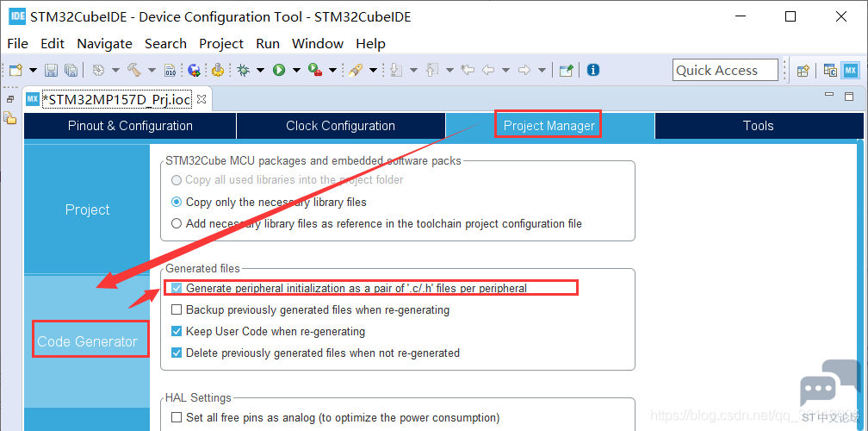Click the Debug bug icon
Screen dimensions: 868x431
point(243,70)
